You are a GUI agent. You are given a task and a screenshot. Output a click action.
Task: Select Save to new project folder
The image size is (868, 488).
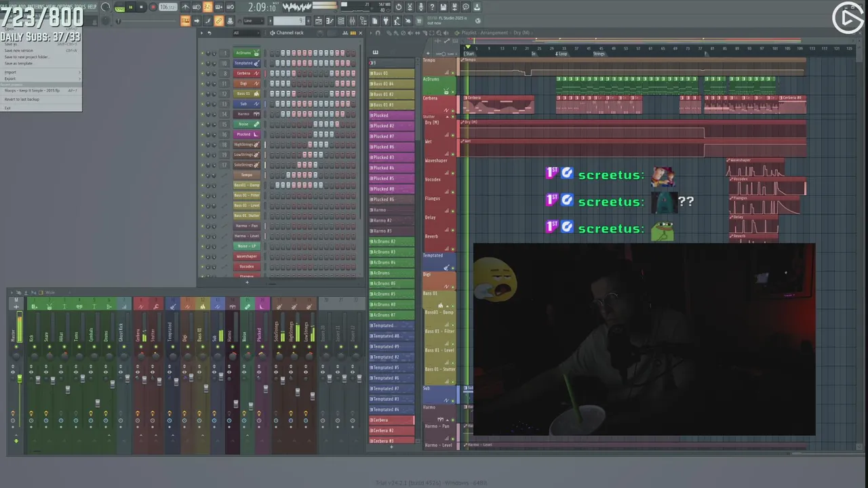41,57
